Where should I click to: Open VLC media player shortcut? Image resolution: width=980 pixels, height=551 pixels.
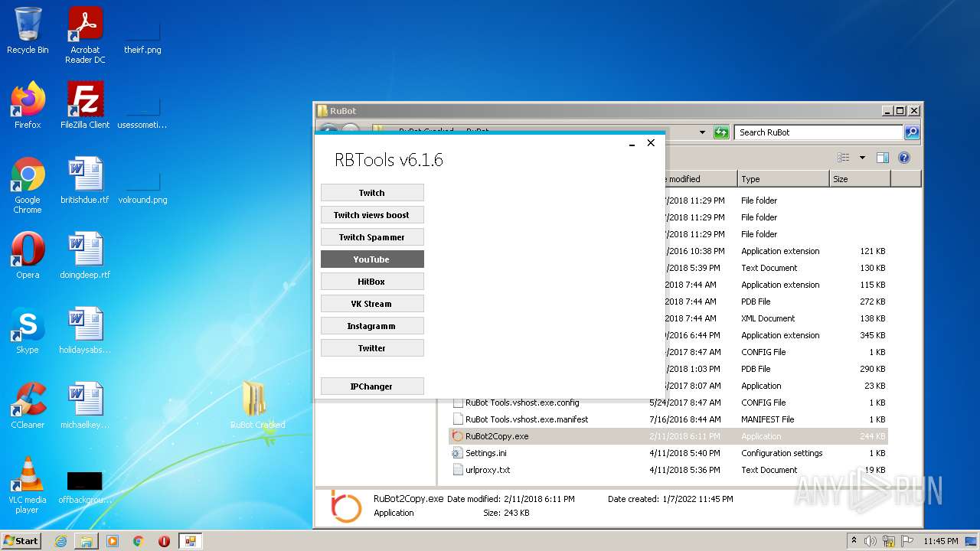pyautogui.click(x=28, y=484)
